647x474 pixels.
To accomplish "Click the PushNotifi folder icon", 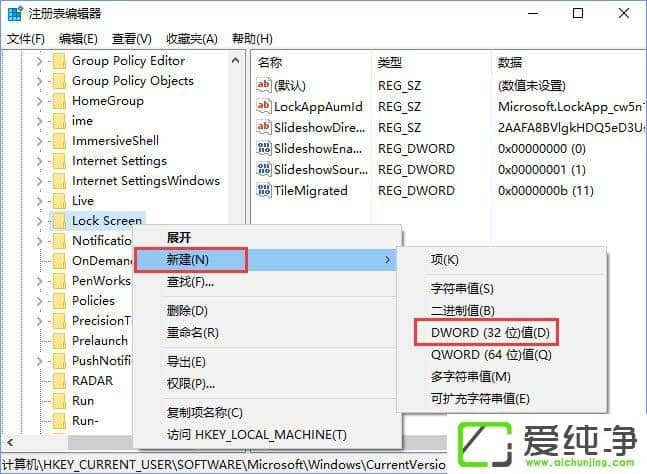I will (59, 361).
